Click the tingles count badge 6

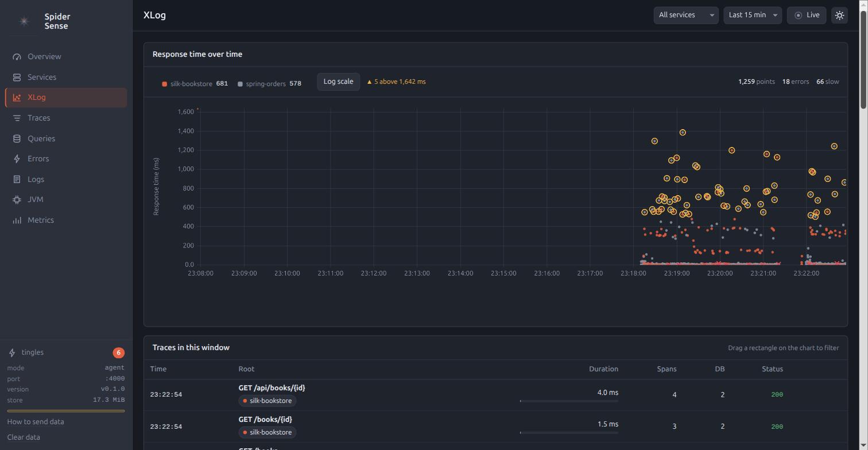pyautogui.click(x=118, y=352)
